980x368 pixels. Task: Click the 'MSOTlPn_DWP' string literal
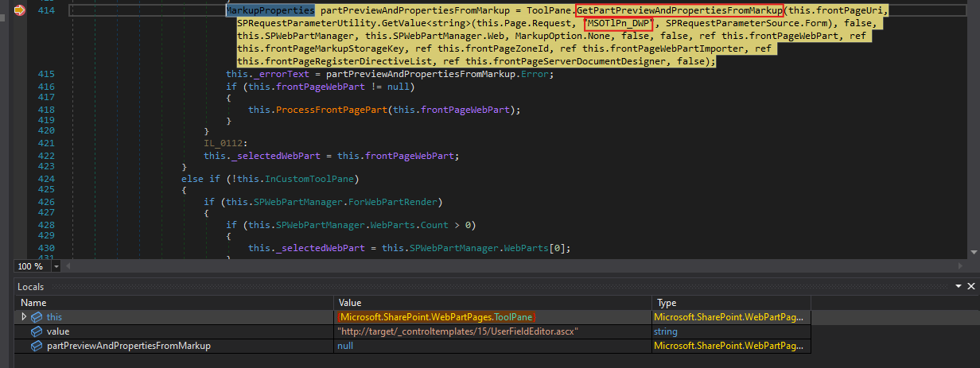[618, 25]
